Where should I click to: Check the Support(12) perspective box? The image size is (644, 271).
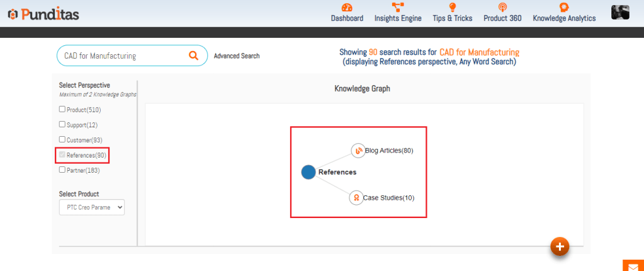coord(62,125)
